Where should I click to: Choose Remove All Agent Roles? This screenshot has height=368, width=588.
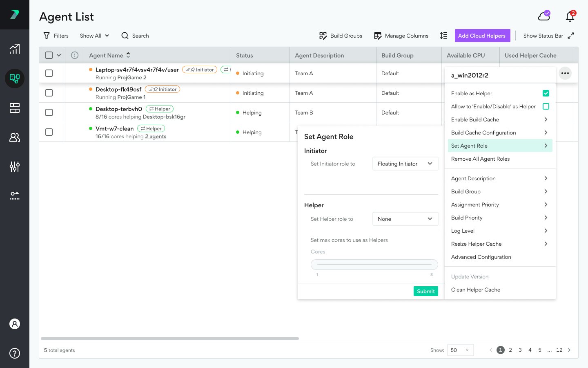tap(500, 159)
